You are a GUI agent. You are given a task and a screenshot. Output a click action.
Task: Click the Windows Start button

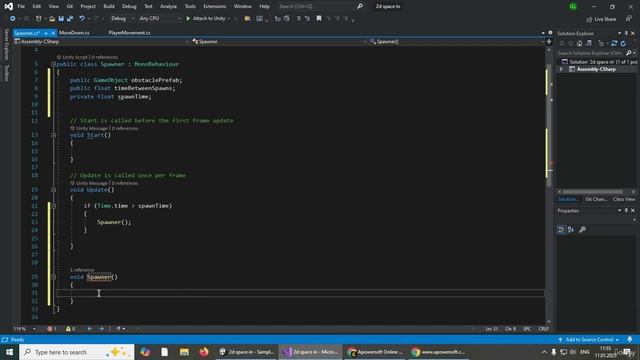pos(9,352)
